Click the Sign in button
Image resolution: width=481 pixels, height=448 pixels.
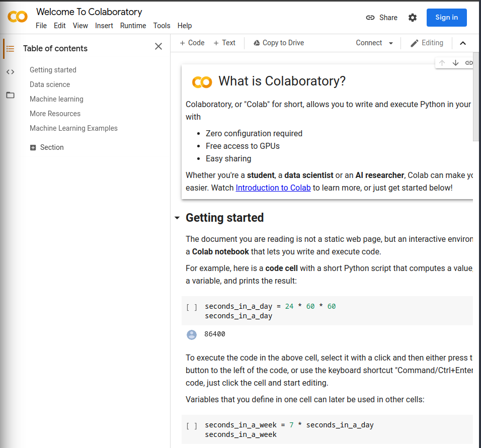click(447, 18)
